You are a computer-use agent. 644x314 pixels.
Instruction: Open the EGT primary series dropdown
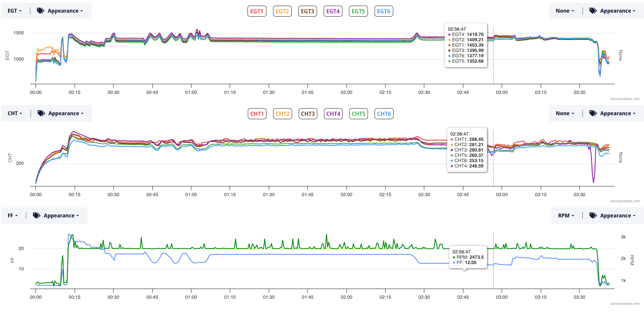click(x=15, y=11)
